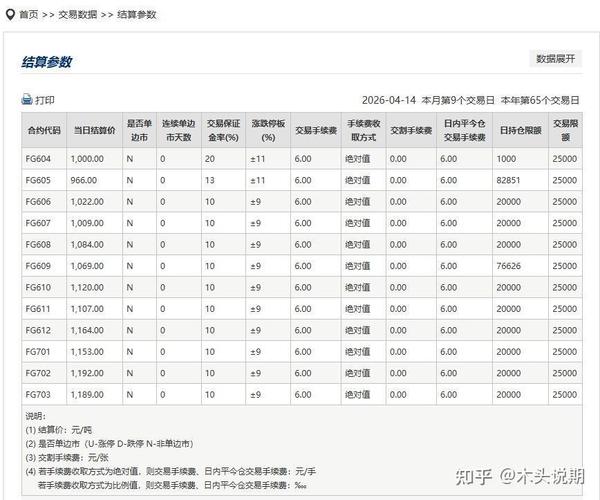Viewport: 600px width, 500px height.
Task: Click contract code FG604
Action: tap(38, 159)
